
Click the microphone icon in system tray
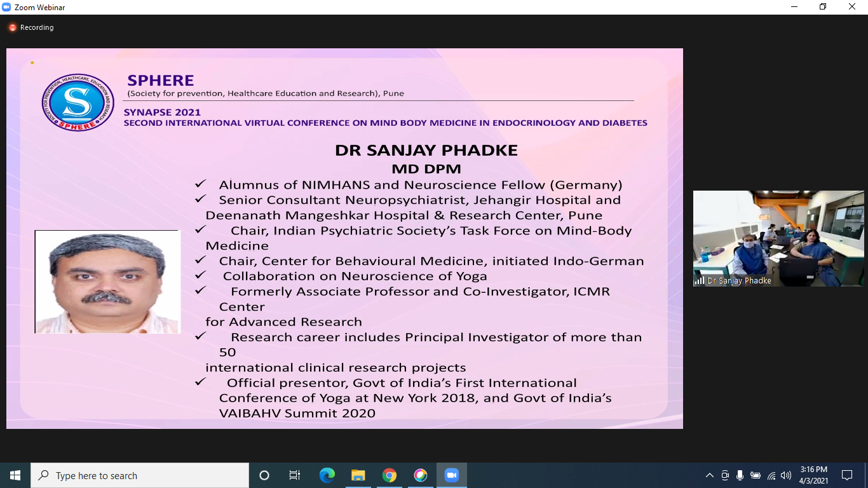[x=740, y=475]
